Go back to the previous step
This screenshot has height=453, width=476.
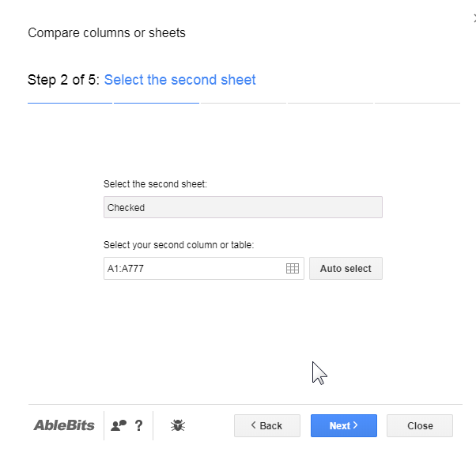pyautogui.click(x=266, y=425)
